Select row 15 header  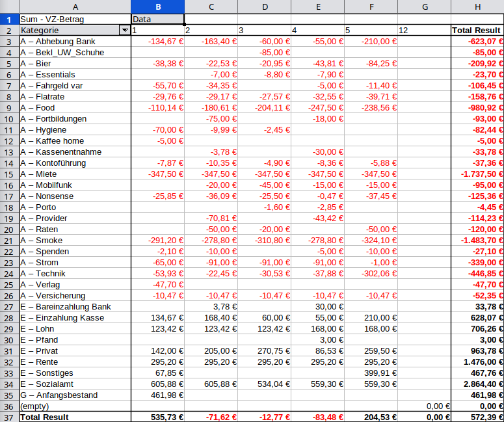(9, 174)
